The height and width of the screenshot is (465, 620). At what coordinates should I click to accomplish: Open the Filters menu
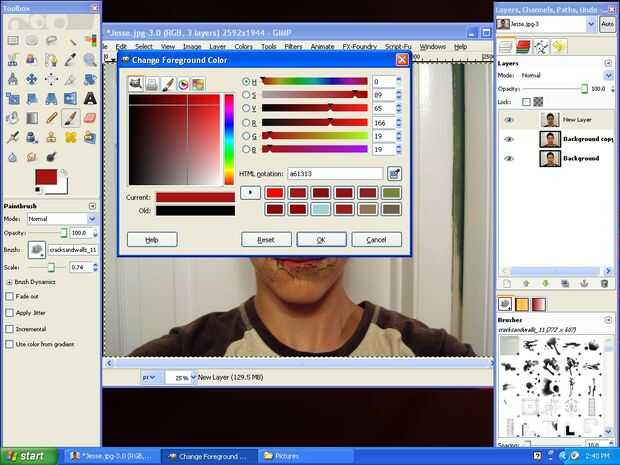click(x=293, y=47)
